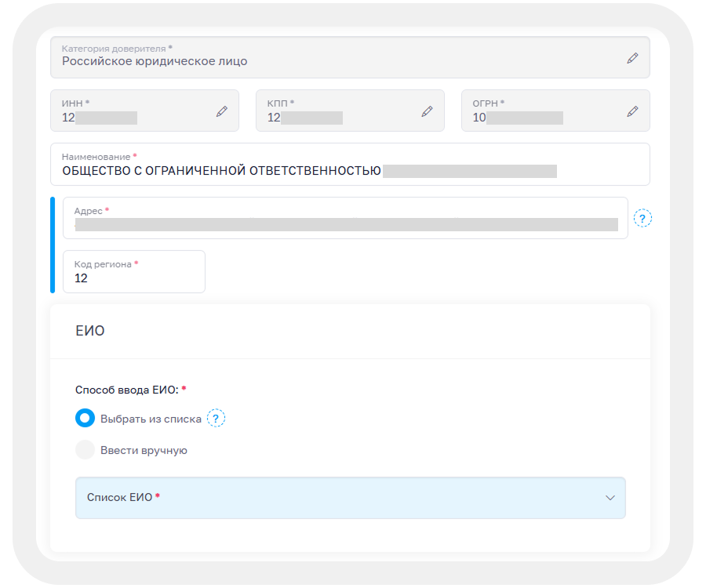
Task: Click the pencil icon in Категория доверителя field
Action: (x=632, y=58)
